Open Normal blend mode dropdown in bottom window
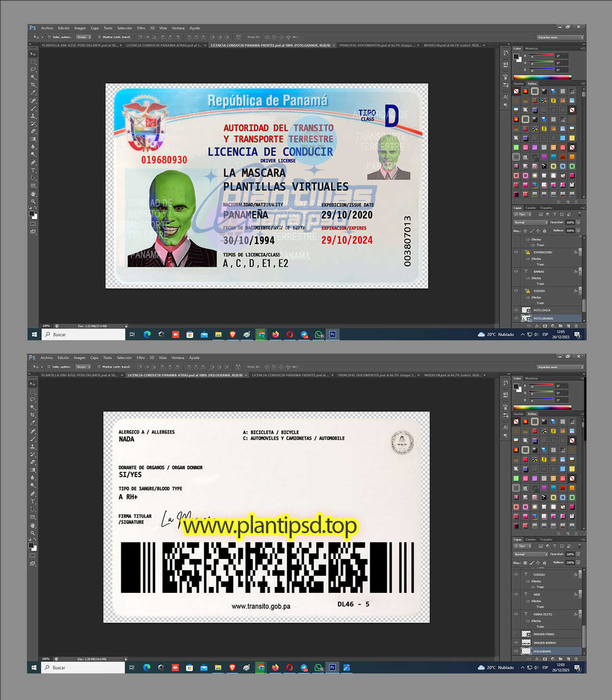The height and width of the screenshot is (700, 612). (x=531, y=554)
